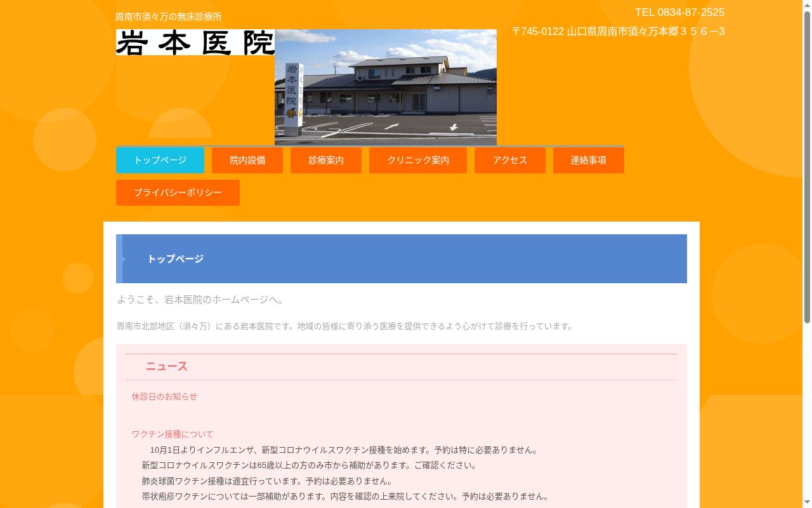Go to 院内設備 page
812x508 pixels.
247,161
